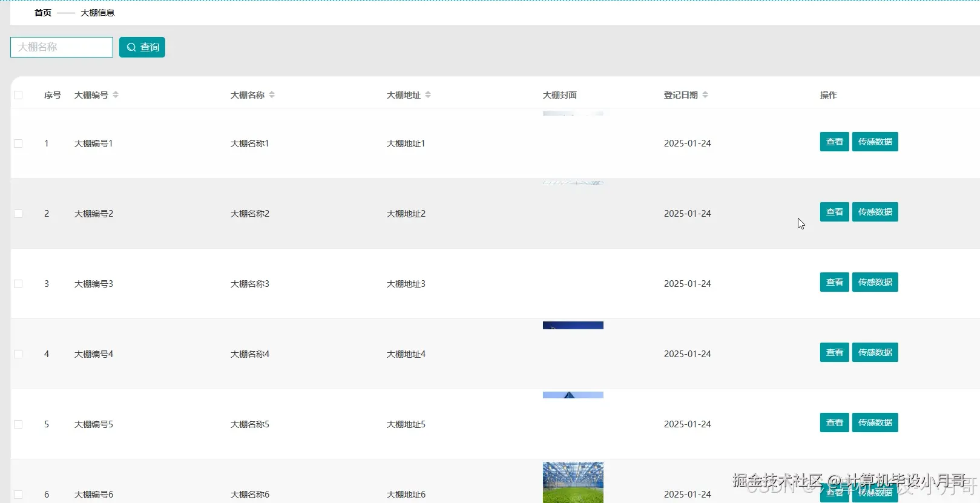Sort by the 大棚编号 column arrows
The image size is (980, 503).
pos(116,95)
